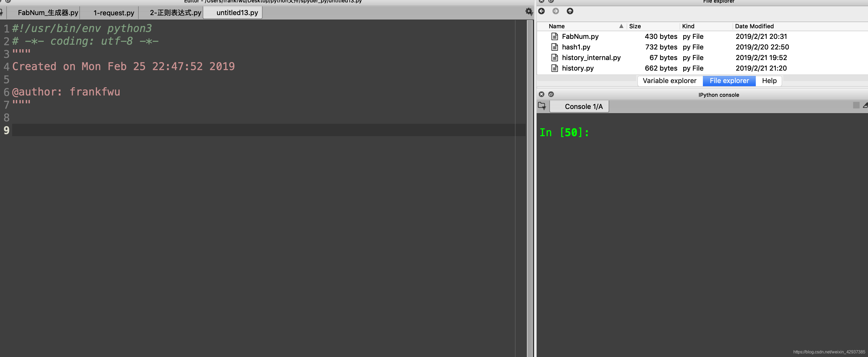Viewport: 868px width, 357px height.
Task: Sort by Size column header
Action: (653, 26)
